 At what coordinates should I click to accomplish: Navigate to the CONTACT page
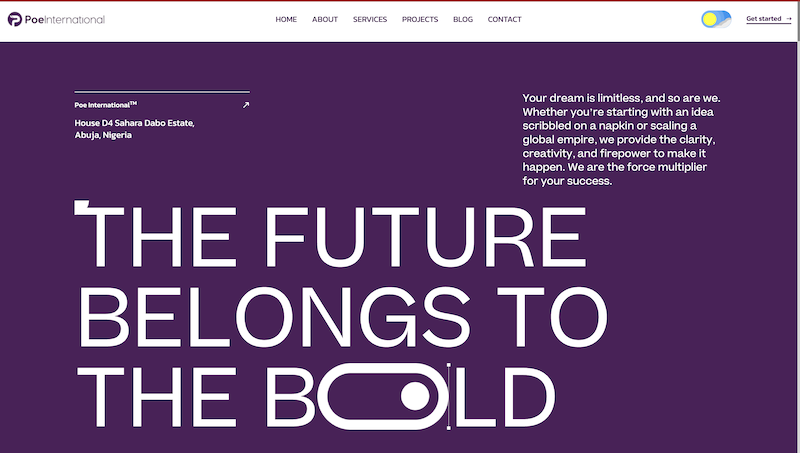(x=505, y=19)
